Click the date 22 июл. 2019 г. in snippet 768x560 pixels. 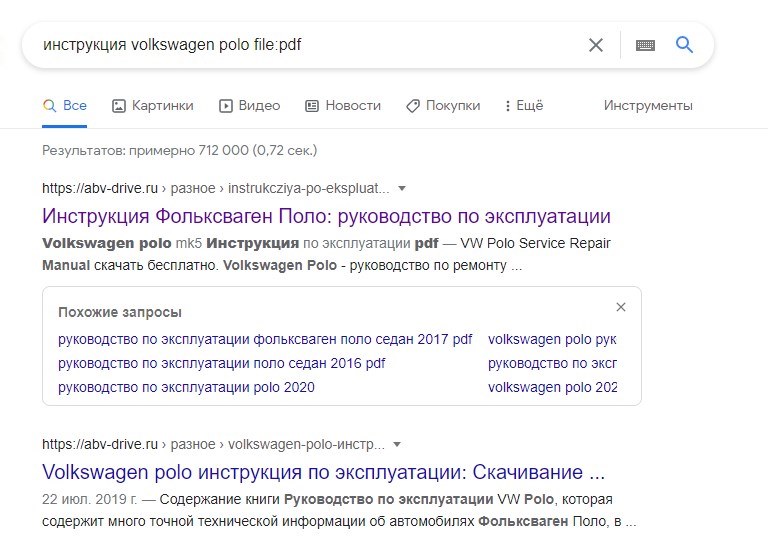(x=90, y=499)
